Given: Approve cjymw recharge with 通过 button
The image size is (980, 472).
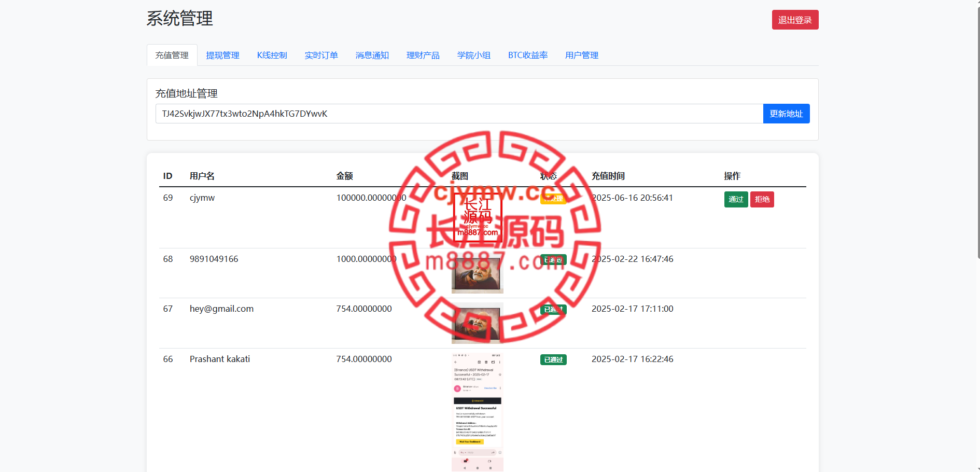Looking at the screenshot, I should coord(736,199).
